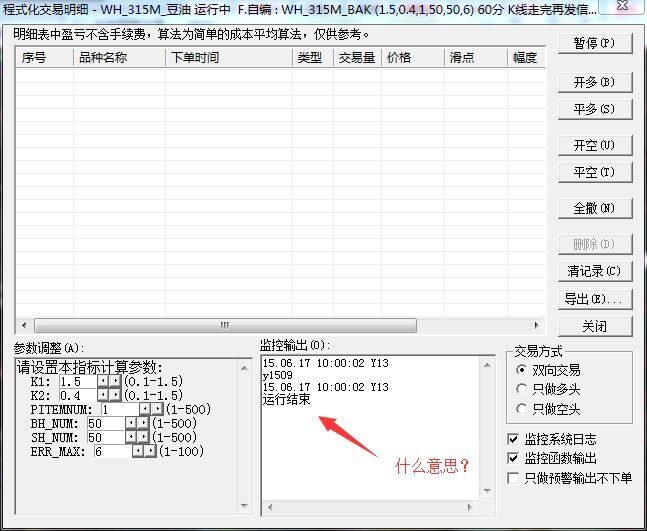Click the 下单时间 column header

coord(228,58)
